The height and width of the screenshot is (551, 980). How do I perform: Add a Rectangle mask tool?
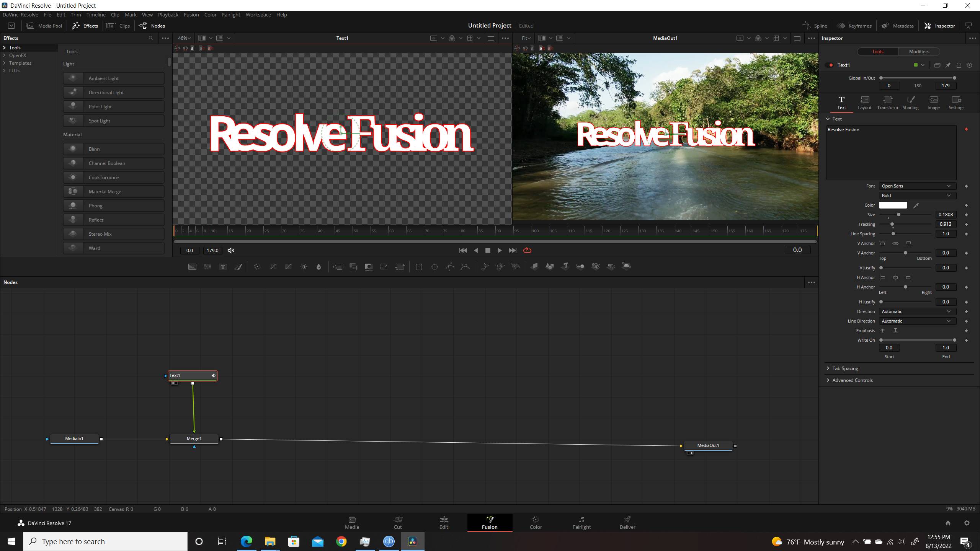click(x=419, y=267)
